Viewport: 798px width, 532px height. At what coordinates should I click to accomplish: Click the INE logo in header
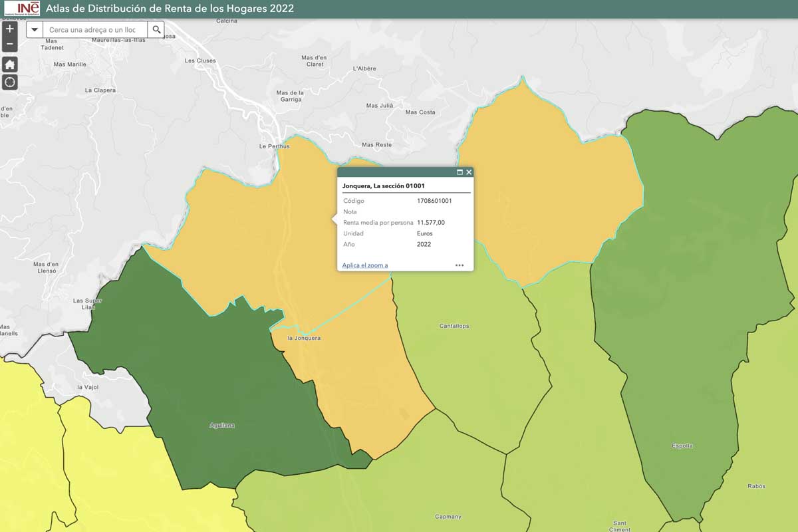tap(21, 9)
